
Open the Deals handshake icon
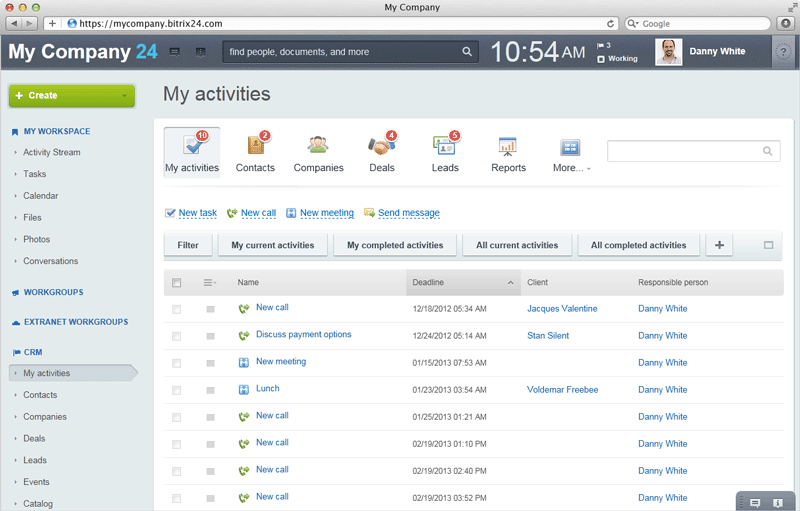coord(381,147)
